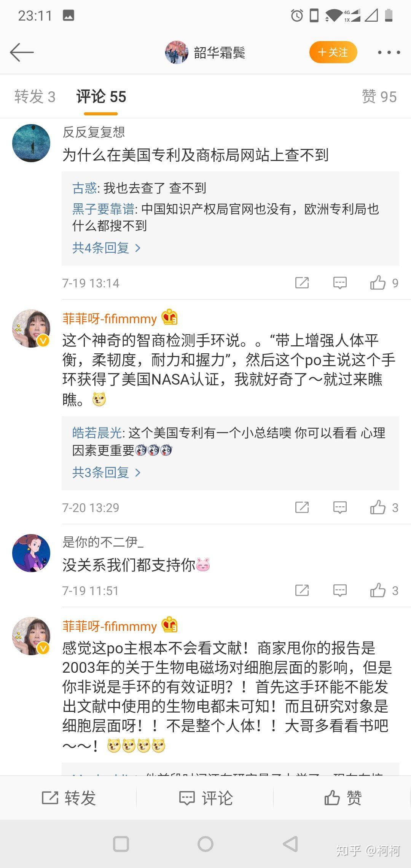This screenshot has width=411, height=868.
Task: Like the 7-20 13:29 comment
Action: (x=378, y=507)
